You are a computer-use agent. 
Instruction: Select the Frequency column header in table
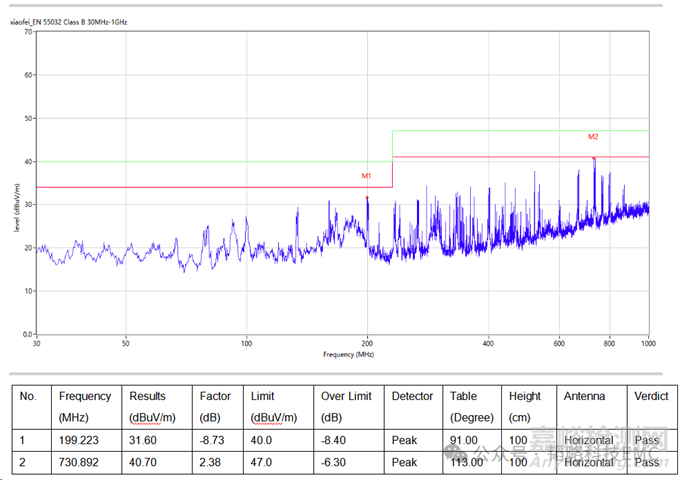tap(84, 397)
